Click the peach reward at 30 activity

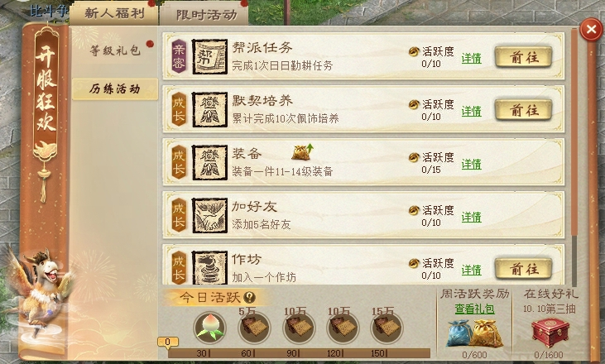click(209, 328)
